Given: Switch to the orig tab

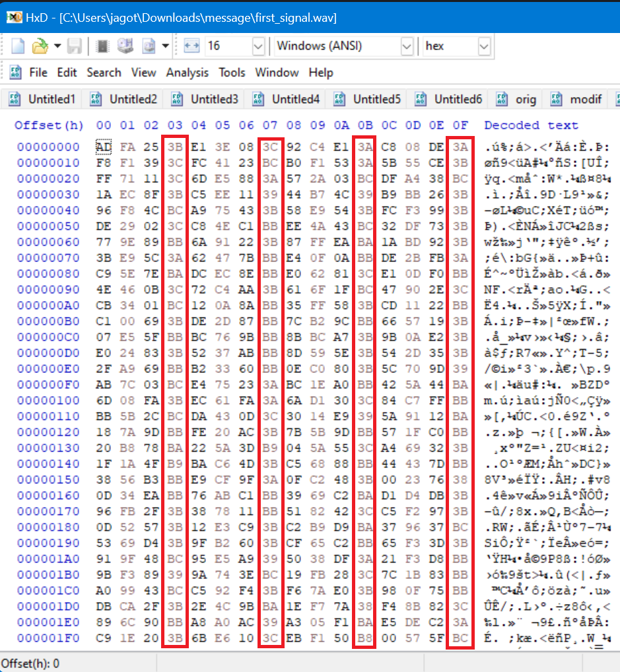Looking at the screenshot, I should (517, 100).
